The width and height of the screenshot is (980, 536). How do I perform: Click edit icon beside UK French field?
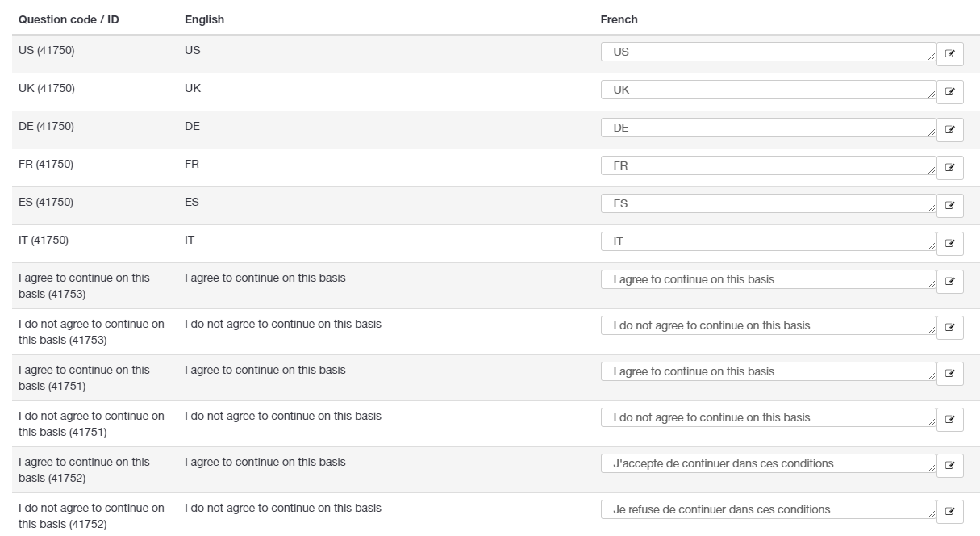point(949,92)
